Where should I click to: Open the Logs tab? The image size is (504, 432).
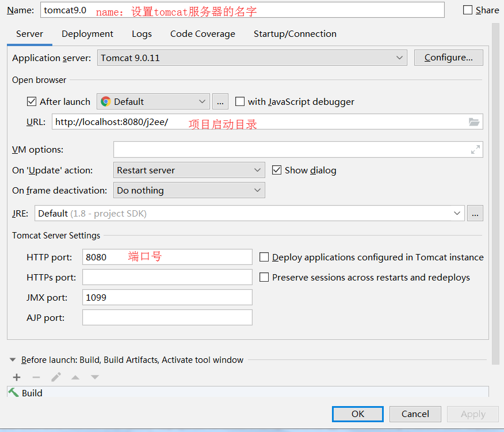tap(142, 34)
